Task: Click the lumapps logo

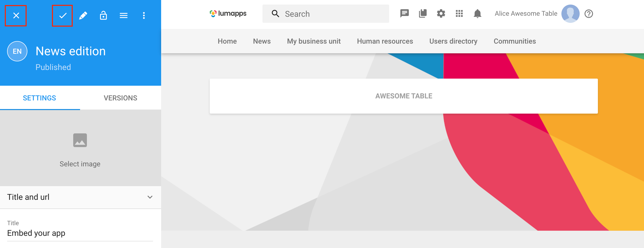Action: tap(228, 13)
